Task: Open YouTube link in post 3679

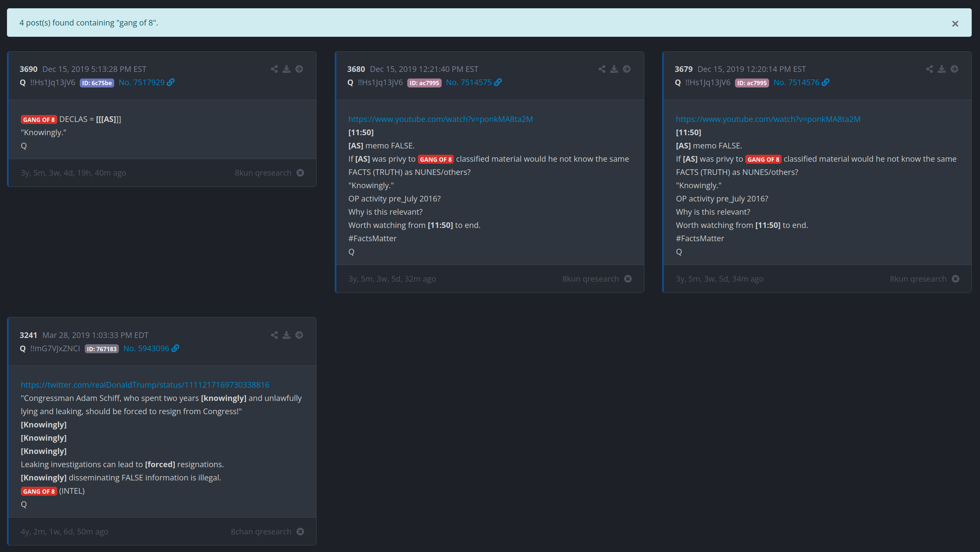Action: [x=768, y=119]
